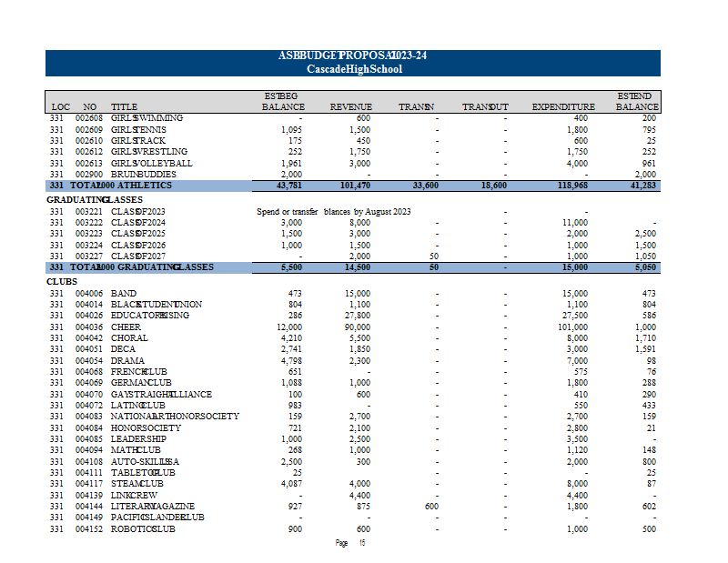
Task: Select the BAND row title
Action: 124,294
